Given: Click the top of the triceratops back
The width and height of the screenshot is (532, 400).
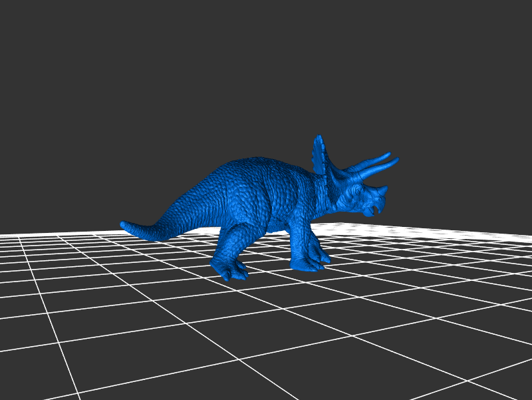Looking at the screenshot, I should [256, 161].
